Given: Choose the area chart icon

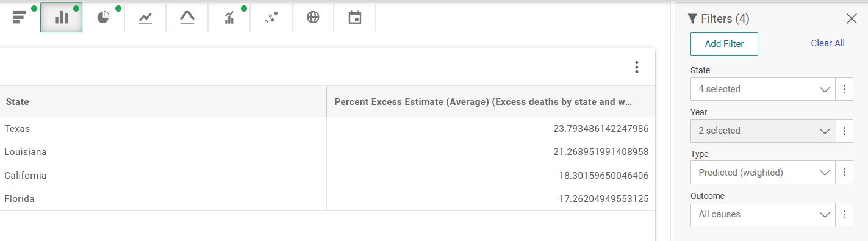Looking at the screenshot, I should point(187,17).
